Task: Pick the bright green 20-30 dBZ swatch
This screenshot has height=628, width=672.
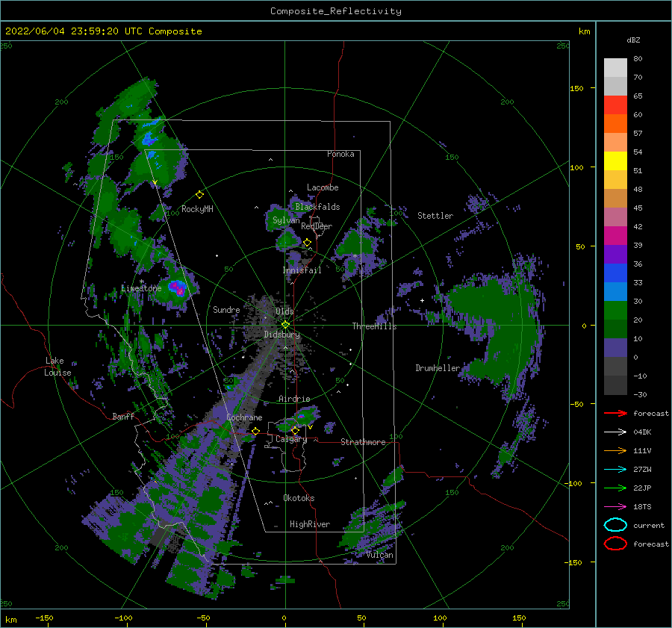Action: [x=615, y=311]
